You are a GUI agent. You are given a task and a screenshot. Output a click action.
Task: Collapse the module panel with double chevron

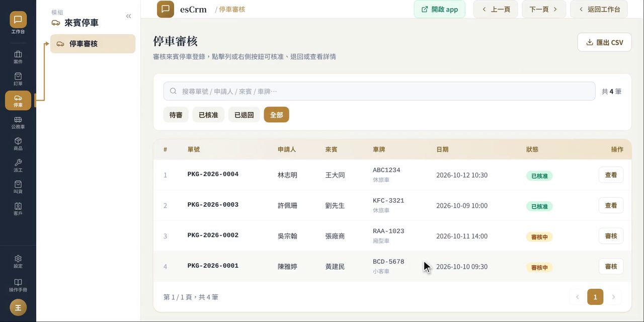tap(128, 16)
